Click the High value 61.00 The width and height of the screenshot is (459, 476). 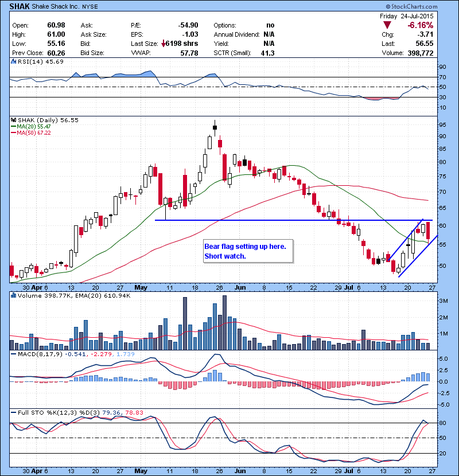coord(56,34)
